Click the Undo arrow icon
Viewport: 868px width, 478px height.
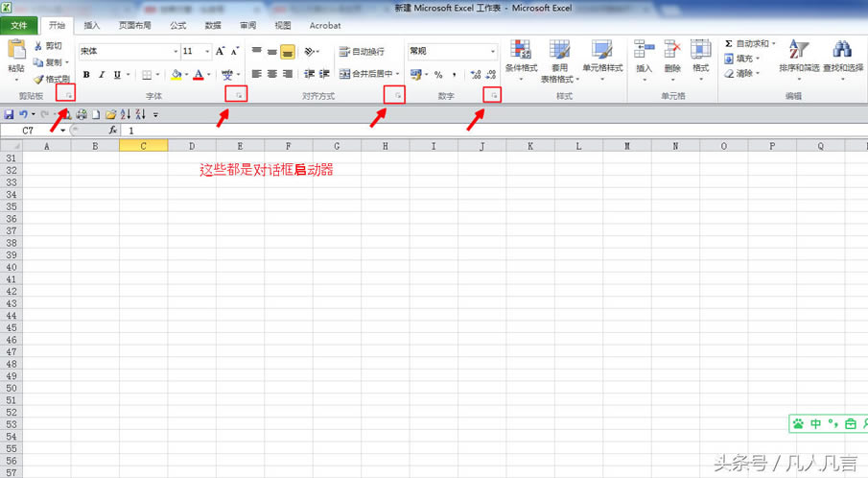point(23,114)
